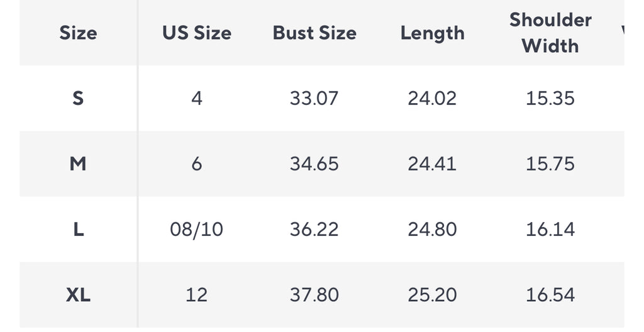Viewport: 644px width, 332px height.
Task: Click bust size 37.80 value
Action: [x=314, y=294]
